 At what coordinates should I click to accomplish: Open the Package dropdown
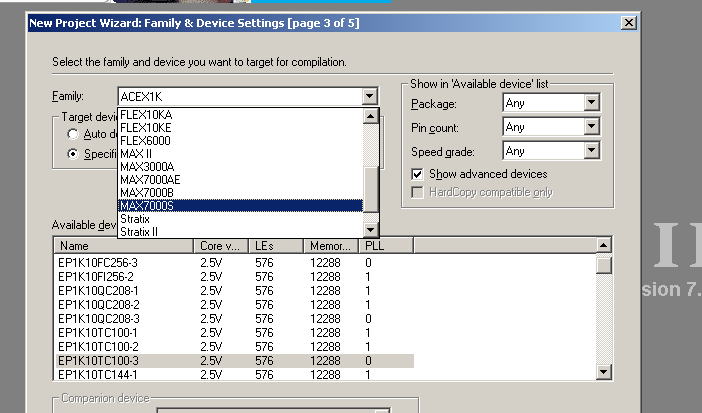point(591,103)
